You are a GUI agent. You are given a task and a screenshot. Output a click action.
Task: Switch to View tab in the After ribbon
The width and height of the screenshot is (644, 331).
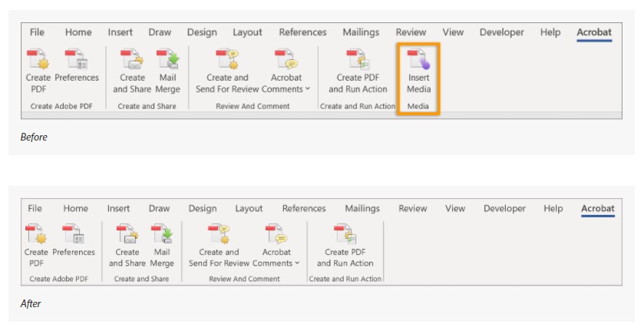[x=455, y=208]
